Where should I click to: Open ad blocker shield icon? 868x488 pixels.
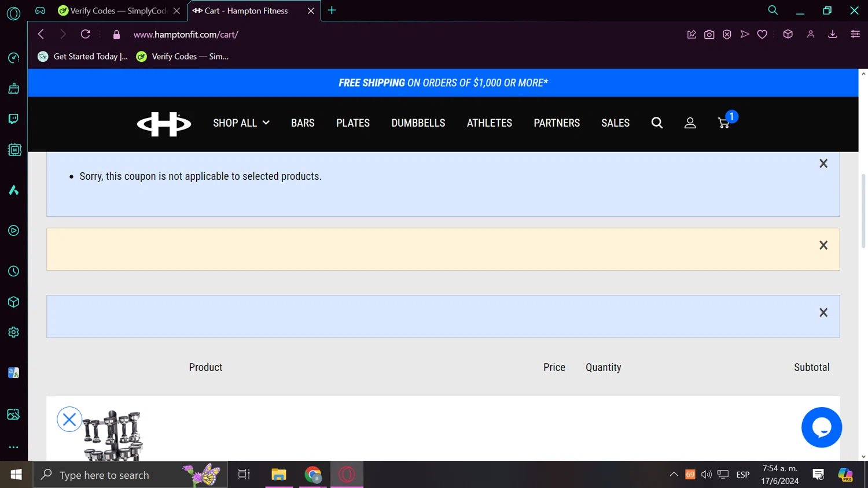pos(727,35)
